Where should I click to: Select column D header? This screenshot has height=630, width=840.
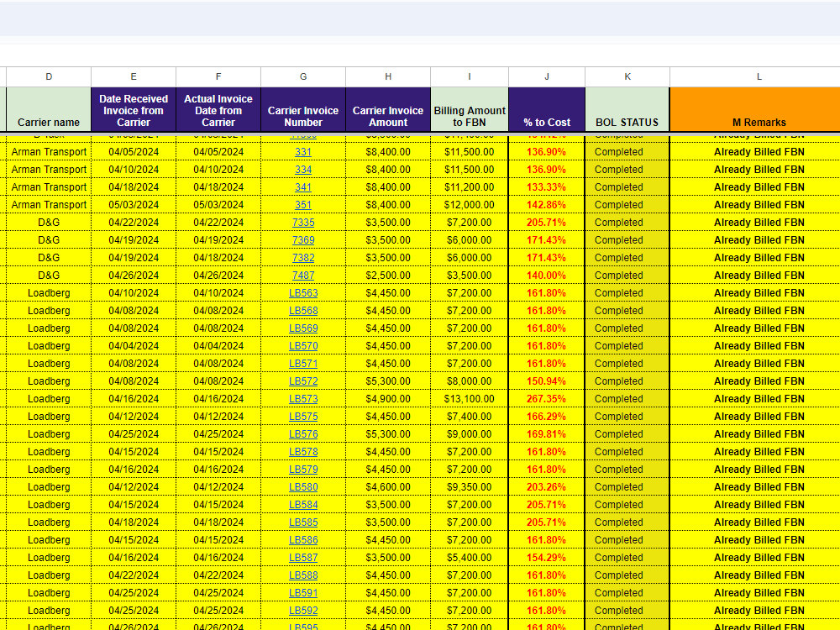49,76
